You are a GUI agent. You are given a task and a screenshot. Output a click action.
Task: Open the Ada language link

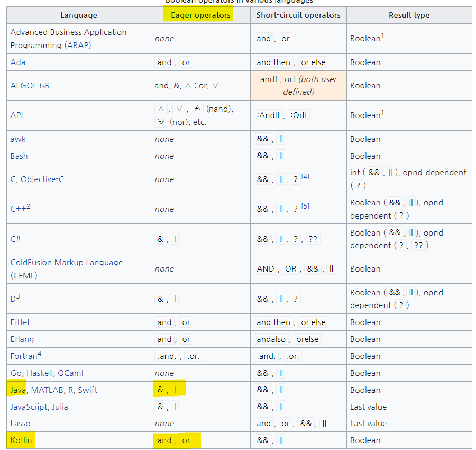point(18,62)
